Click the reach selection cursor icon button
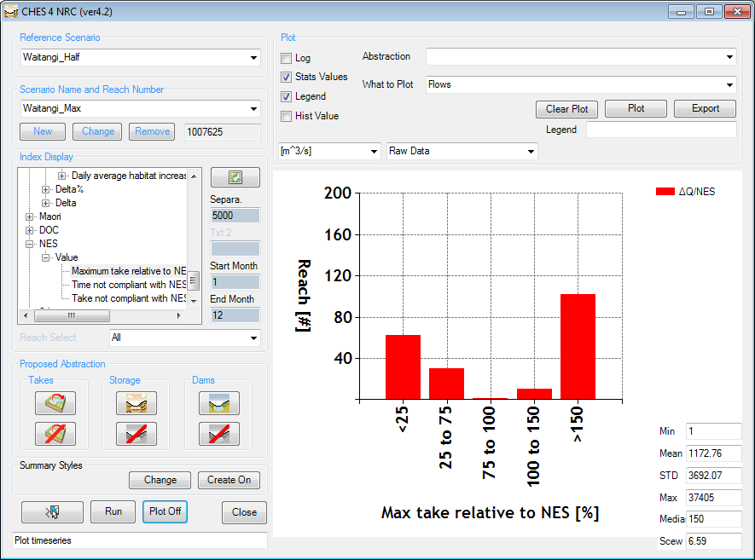Image resolution: width=755 pixels, height=560 pixels. [x=52, y=511]
